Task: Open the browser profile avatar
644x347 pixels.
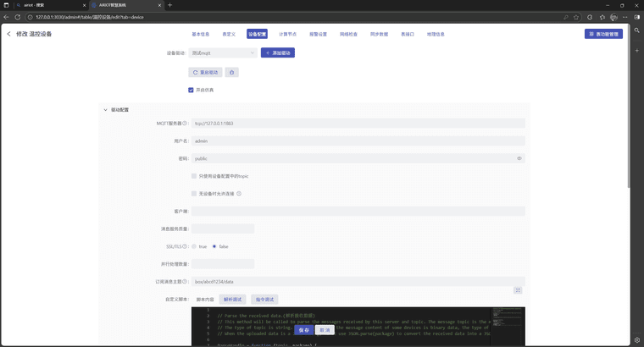Action: click(613, 17)
